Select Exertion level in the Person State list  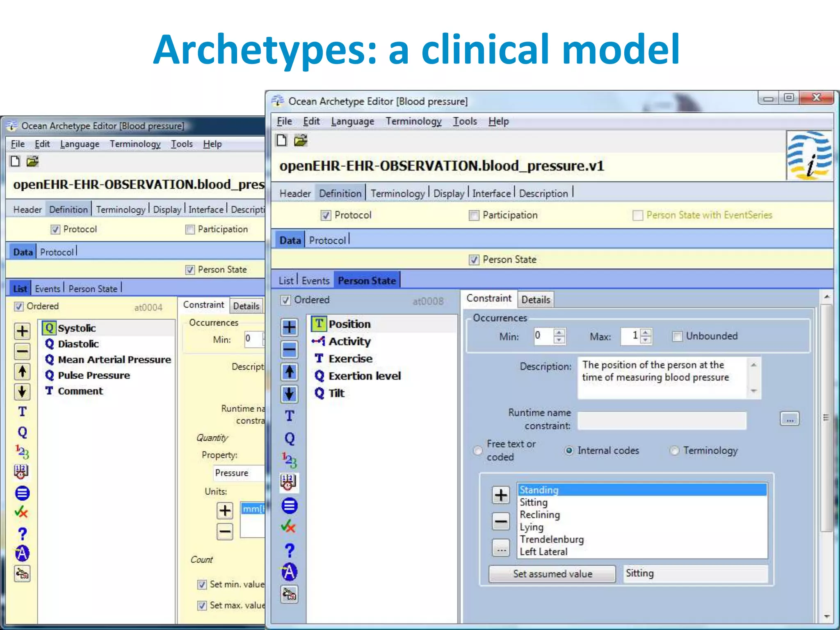tap(365, 376)
